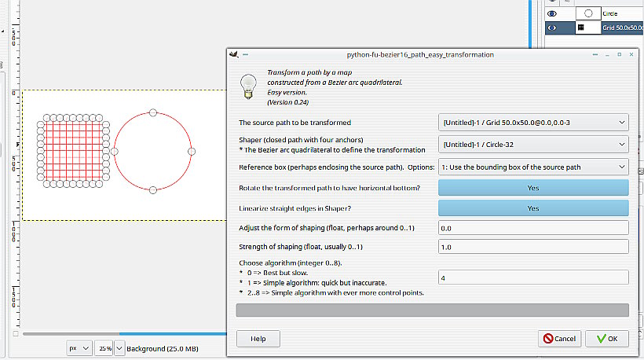Select the 'Circle' path name in the Paths panel
Screen dimensions: 644x360
pos(610,13)
